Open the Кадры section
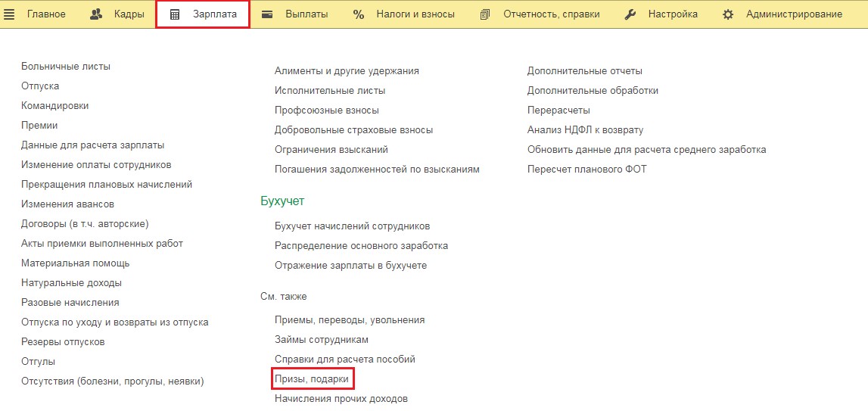 pyautogui.click(x=129, y=14)
